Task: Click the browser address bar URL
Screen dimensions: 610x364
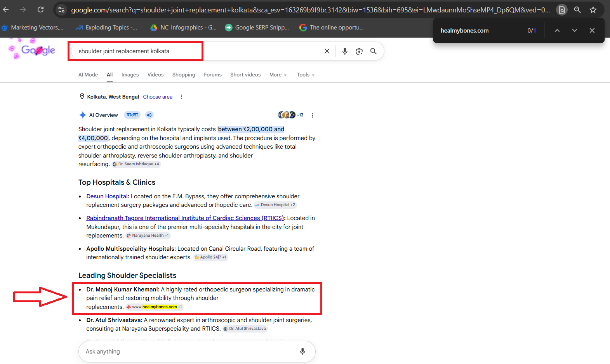Action: 310,10
